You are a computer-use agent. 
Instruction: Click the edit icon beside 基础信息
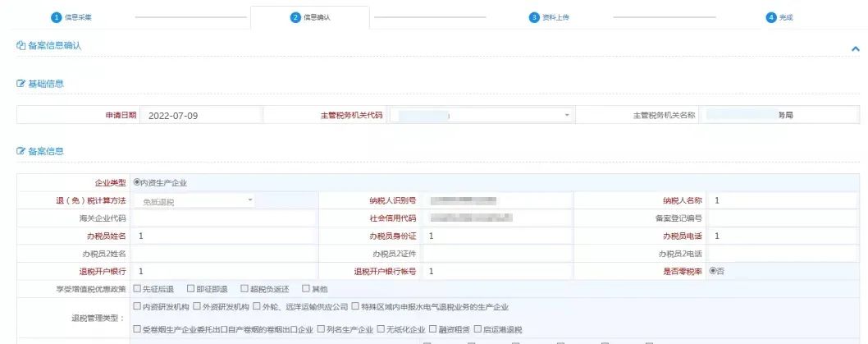coord(21,84)
